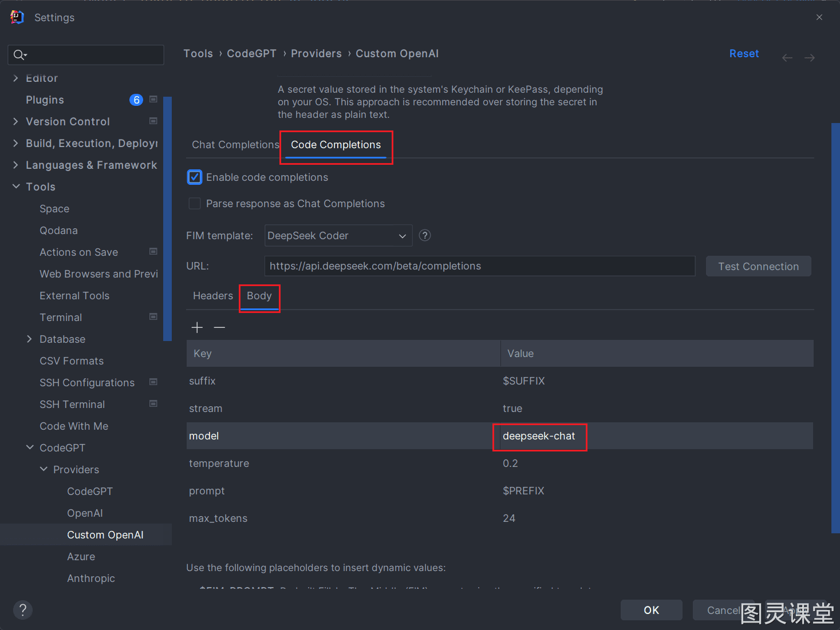
Task: Click project-level icon beside SSH Terminal
Action: click(x=153, y=403)
